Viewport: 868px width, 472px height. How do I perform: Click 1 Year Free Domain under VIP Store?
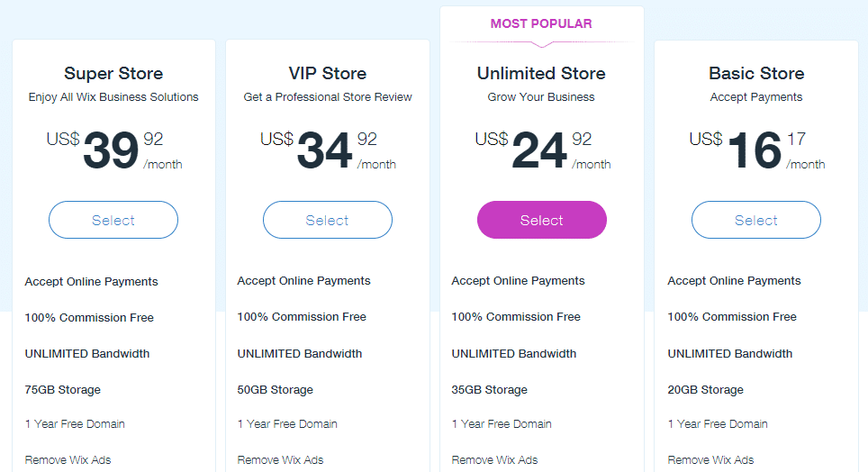point(287,423)
